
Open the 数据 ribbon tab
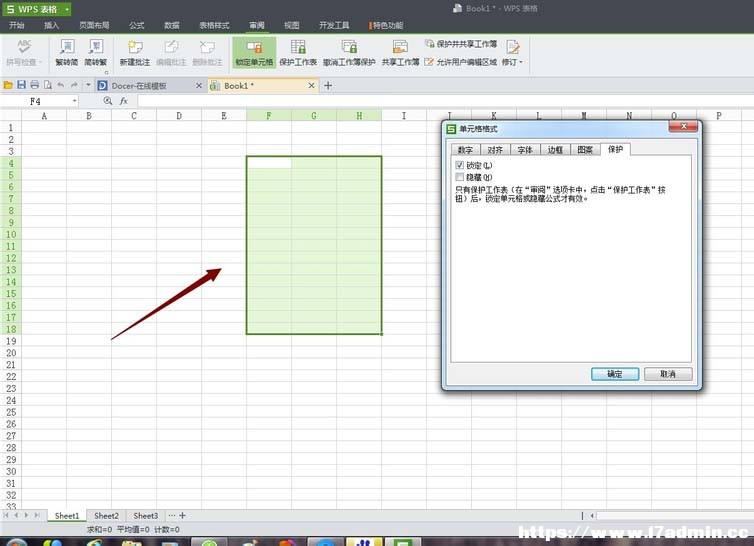click(x=172, y=25)
